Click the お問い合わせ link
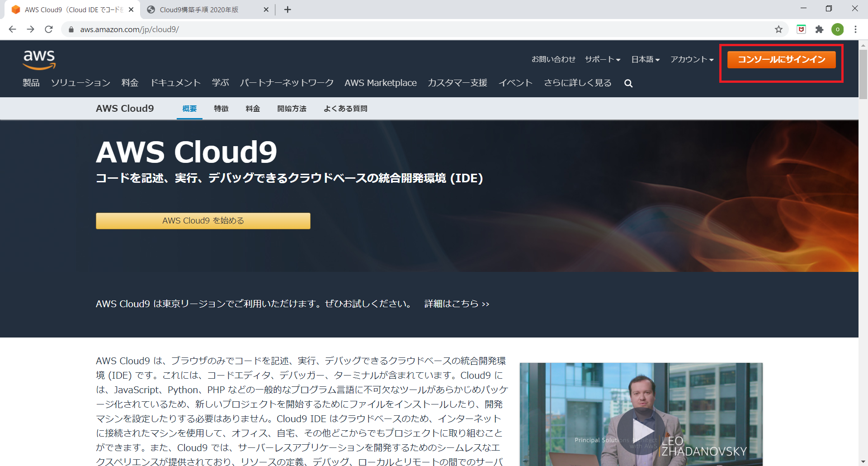 point(553,59)
